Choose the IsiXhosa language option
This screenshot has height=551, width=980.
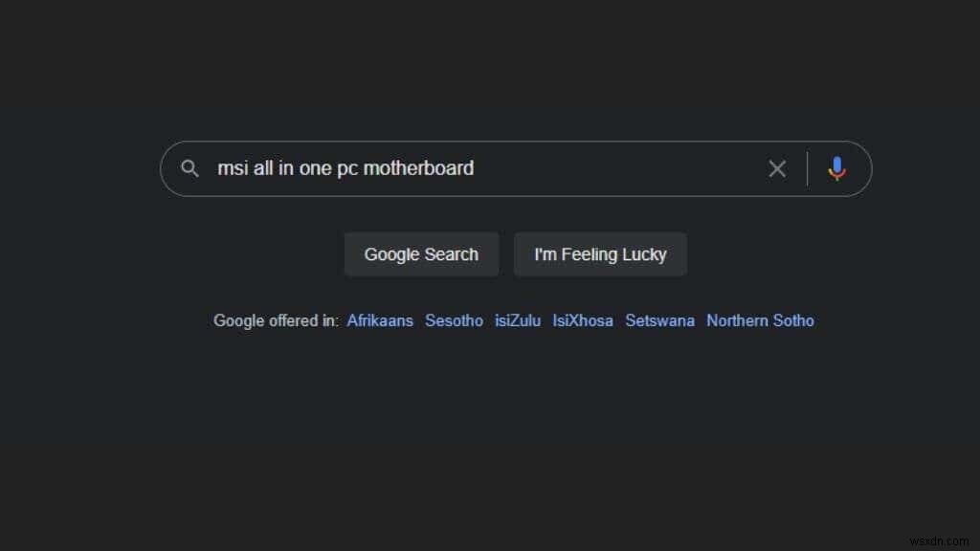tap(583, 320)
